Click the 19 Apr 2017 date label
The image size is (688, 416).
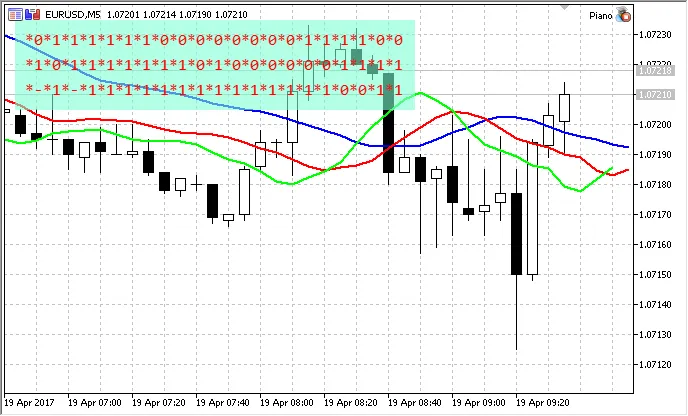click(28, 402)
